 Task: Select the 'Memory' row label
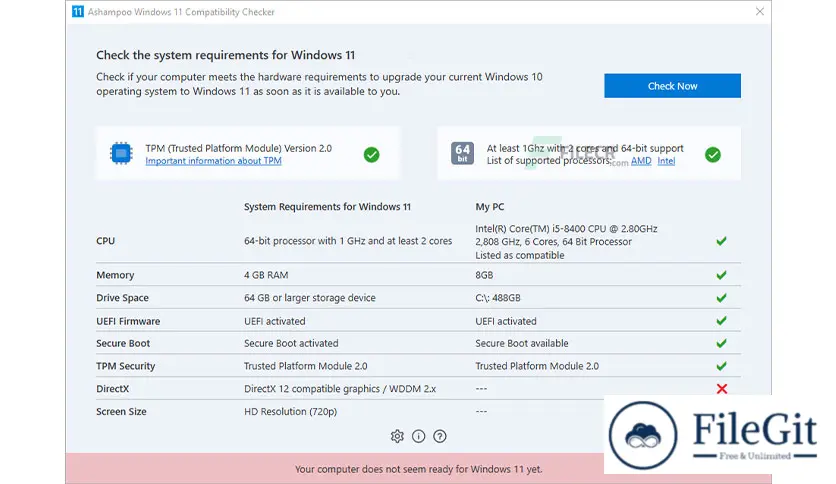click(115, 275)
